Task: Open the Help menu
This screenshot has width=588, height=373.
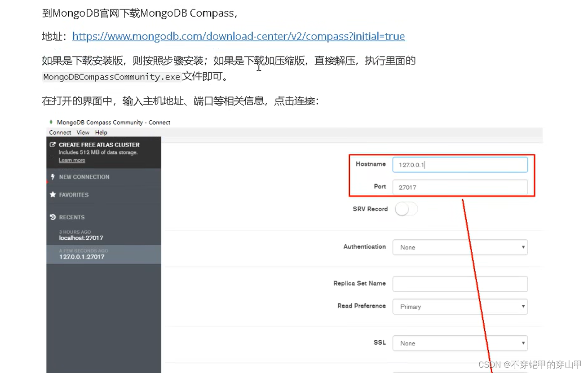Action: coord(101,132)
